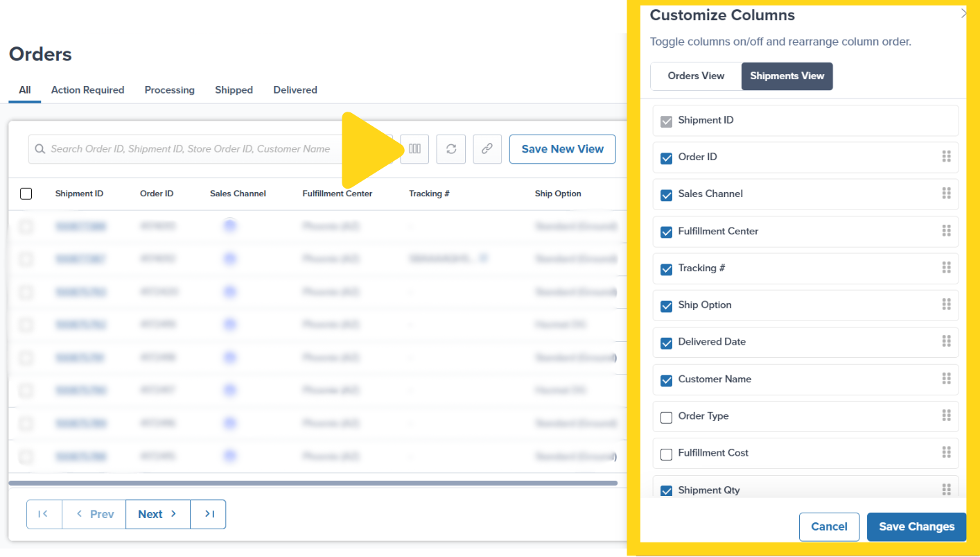
Task: Switch to Orders View
Action: [695, 76]
